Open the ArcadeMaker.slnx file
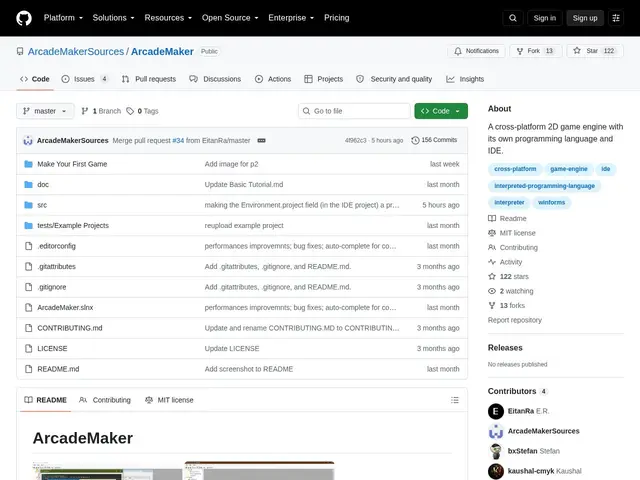 (65, 308)
